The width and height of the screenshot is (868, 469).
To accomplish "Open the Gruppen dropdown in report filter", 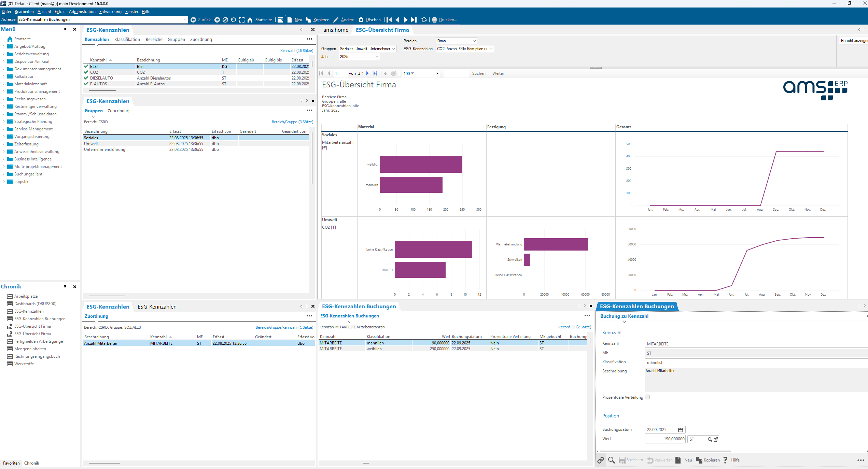I will pyautogui.click(x=394, y=49).
